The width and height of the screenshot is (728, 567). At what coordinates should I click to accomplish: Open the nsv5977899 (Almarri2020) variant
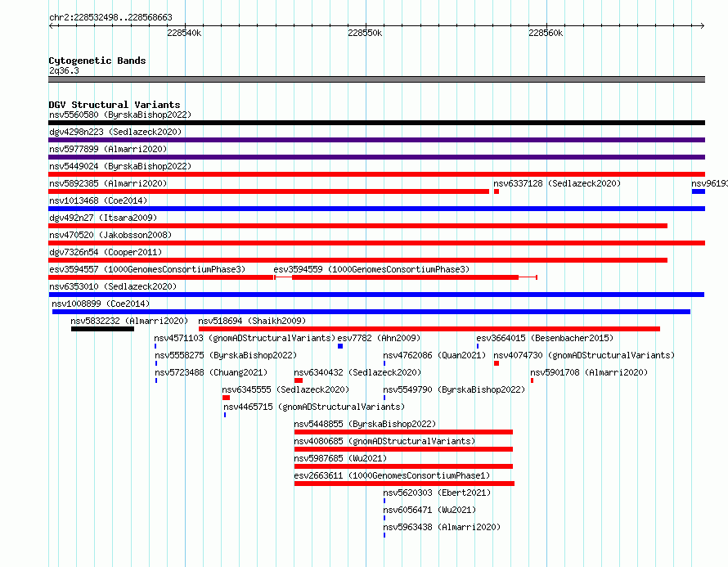pyautogui.click(x=108, y=149)
